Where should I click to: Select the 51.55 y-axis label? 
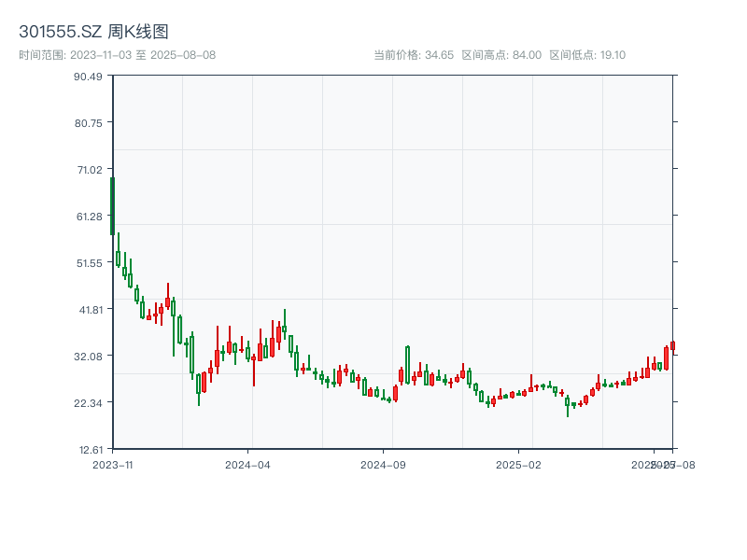pyautogui.click(x=88, y=262)
